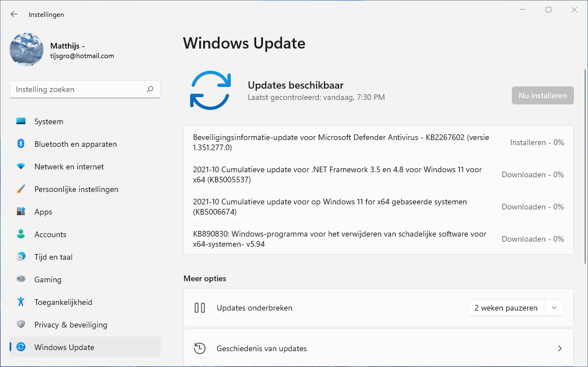Click the Gaming controller icon
This screenshot has width=588, height=367.
pos(21,279)
